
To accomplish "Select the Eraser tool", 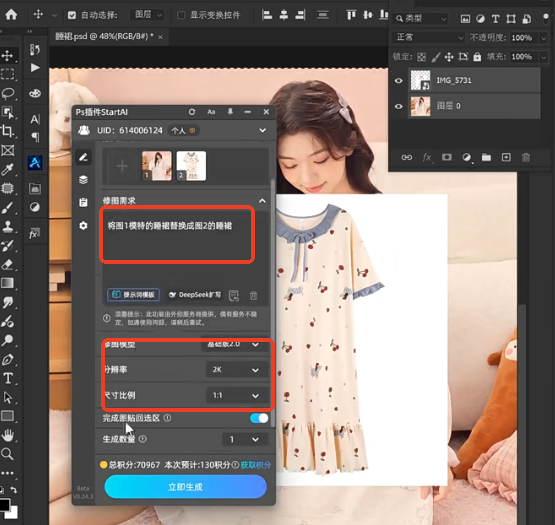I will 7,264.
